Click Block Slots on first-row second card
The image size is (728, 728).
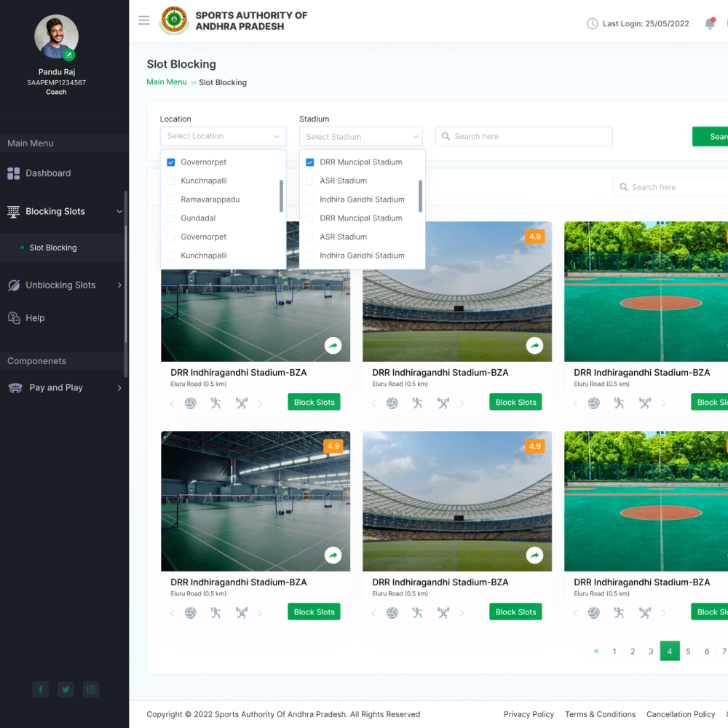click(515, 402)
